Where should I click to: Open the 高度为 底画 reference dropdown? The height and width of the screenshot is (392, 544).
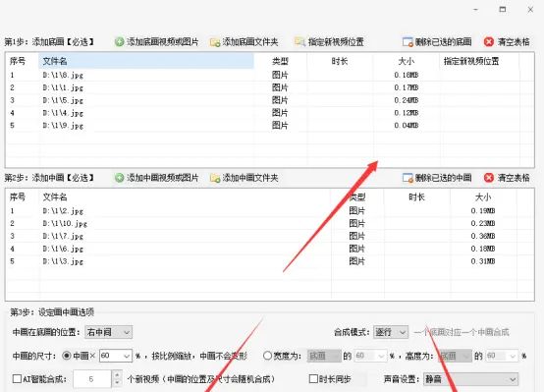pyautogui.click(x=456, y=356)
